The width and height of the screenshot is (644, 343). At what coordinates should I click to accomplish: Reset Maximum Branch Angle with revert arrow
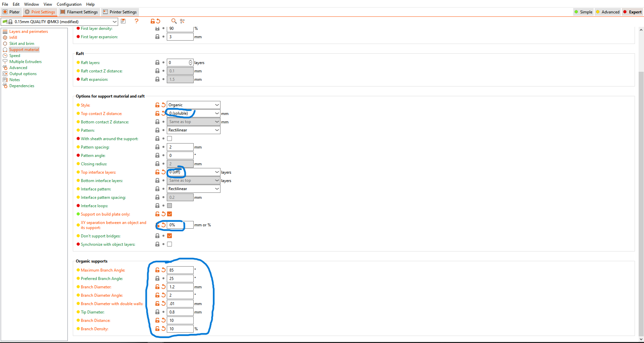(x=163, y=270)
